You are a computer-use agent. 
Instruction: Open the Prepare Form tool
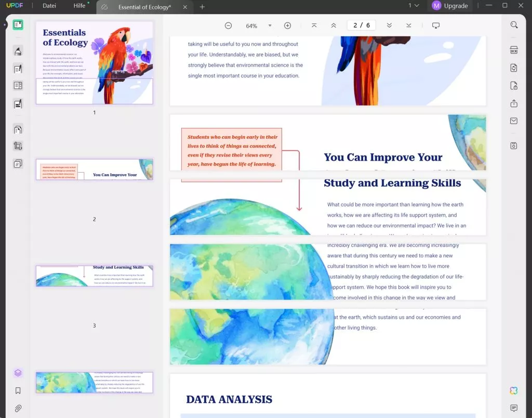point(18,86)
